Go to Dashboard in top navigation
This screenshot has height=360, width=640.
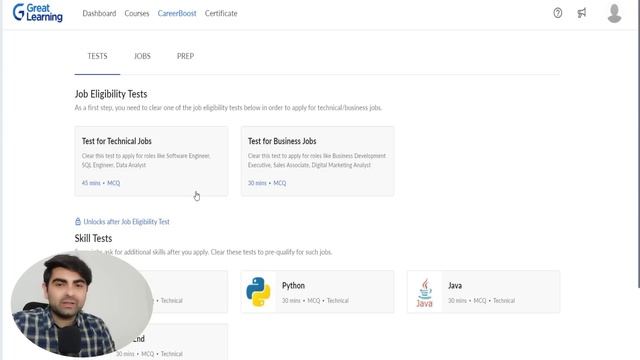point(99,13)
